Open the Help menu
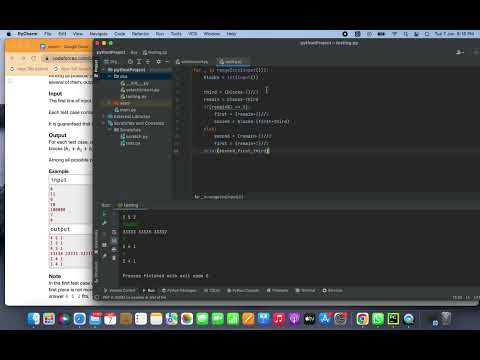Screen dimensions: 480x360 (x=231, y=34)
